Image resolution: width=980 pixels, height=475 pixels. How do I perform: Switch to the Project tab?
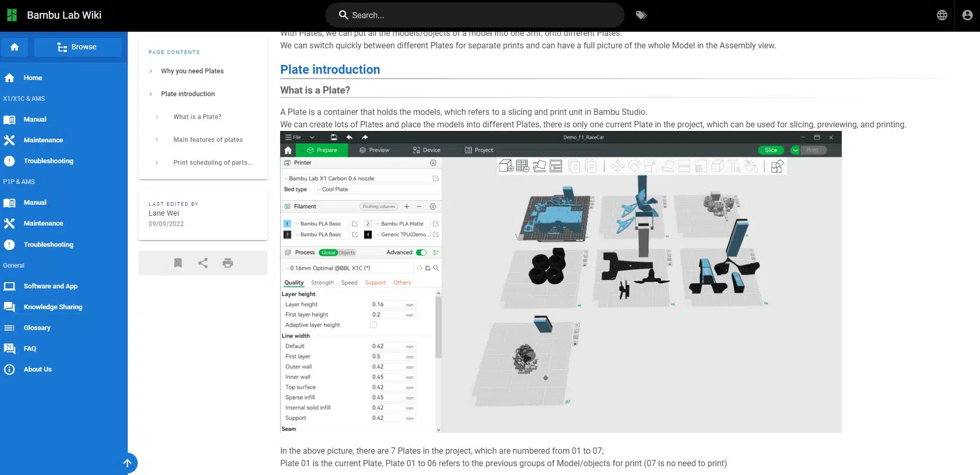[x=479, y=150]
